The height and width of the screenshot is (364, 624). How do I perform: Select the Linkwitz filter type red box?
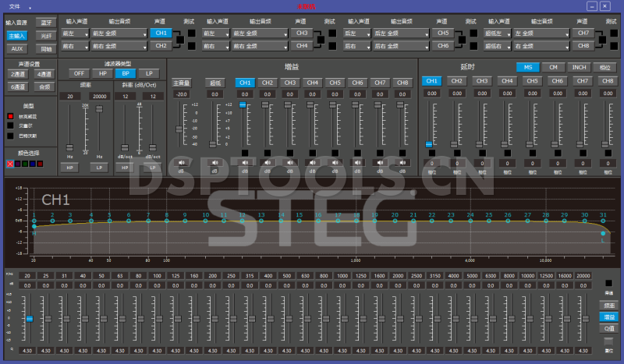[10, 116]
